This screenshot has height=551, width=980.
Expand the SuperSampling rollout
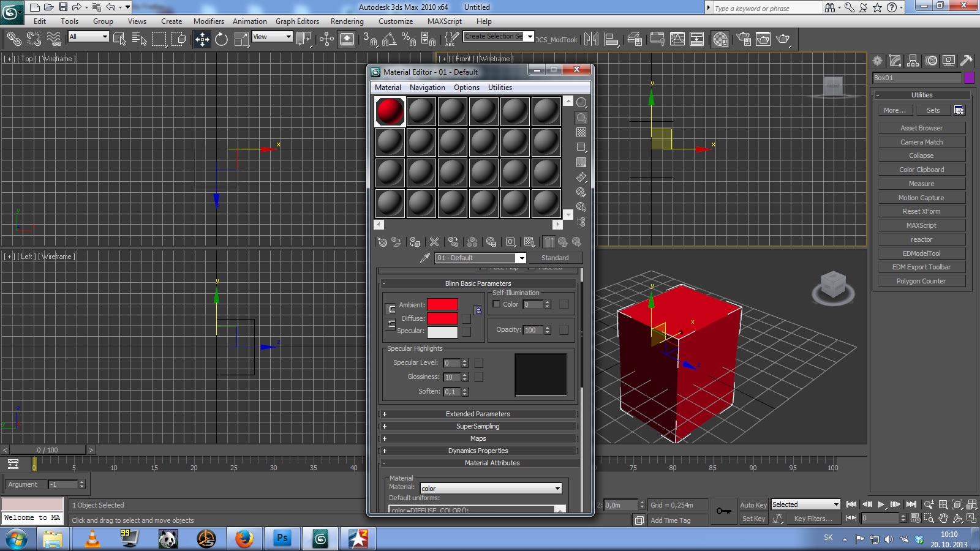[x=478, y=426]
